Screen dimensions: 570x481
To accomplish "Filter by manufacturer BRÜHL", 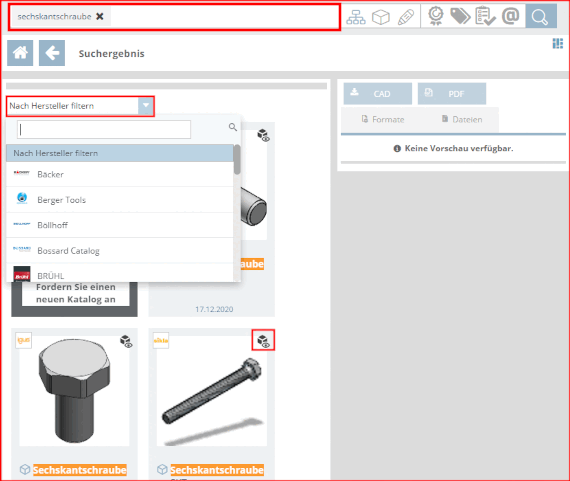I will [120, 273].
